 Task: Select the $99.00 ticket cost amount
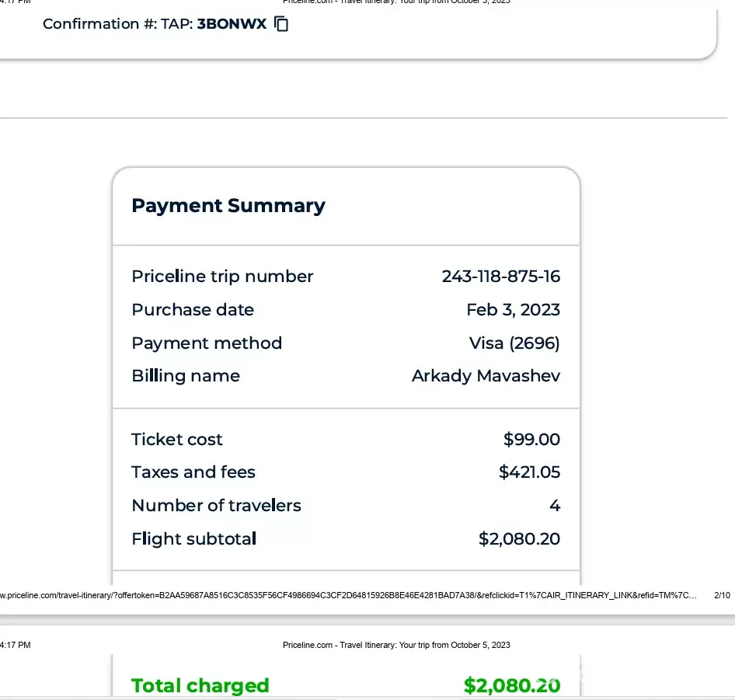point(531,440)
